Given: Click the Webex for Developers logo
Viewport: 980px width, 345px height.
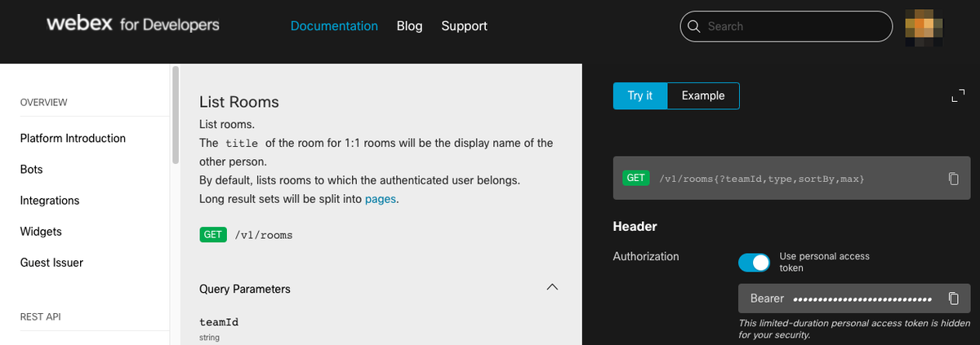Looking at the screenshot, I should pos(133,25).
